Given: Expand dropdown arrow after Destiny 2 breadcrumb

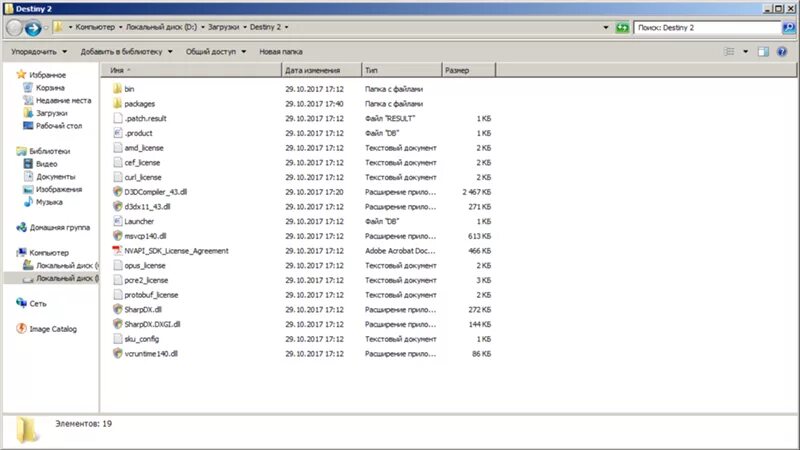Looking at the screenshot, I should point(286,27).
